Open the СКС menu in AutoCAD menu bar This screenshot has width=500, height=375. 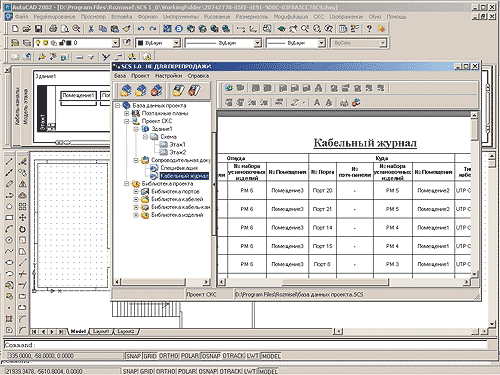[x=319, y=16]
